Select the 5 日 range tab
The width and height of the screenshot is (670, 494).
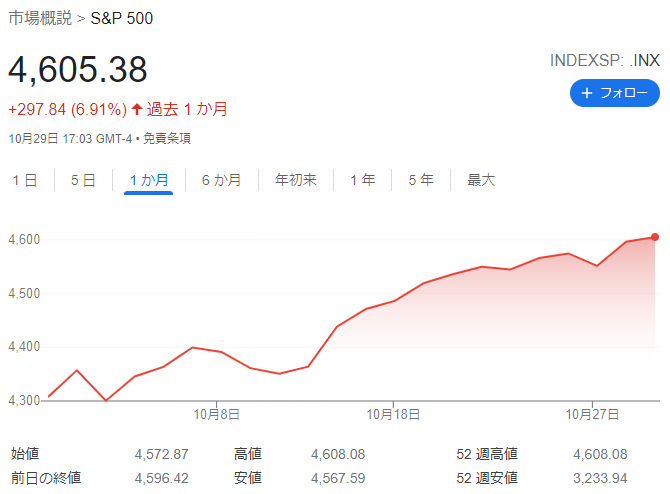(83, 180)
